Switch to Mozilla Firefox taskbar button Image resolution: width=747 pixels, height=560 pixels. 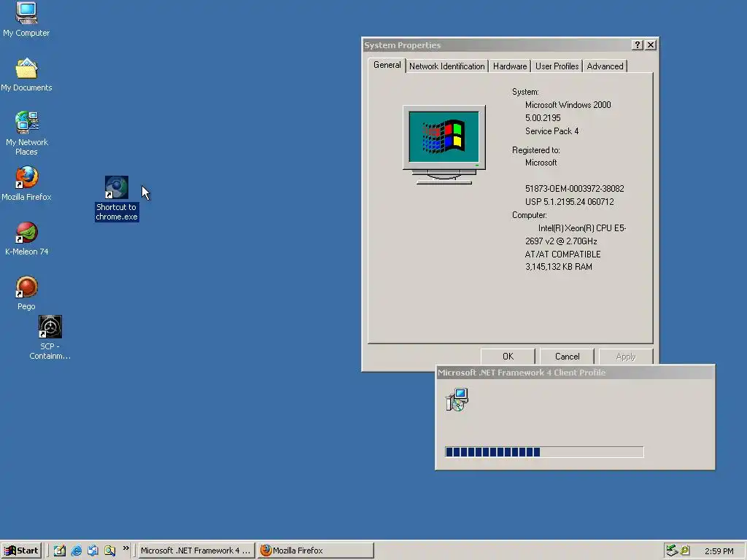[x=315, y=551]
